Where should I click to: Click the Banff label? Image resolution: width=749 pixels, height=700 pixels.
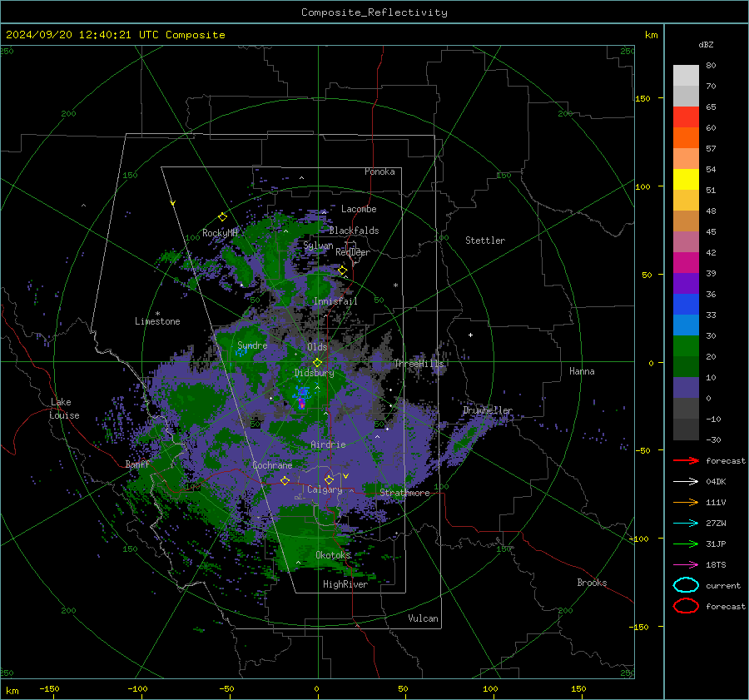[x=137, y=464]
